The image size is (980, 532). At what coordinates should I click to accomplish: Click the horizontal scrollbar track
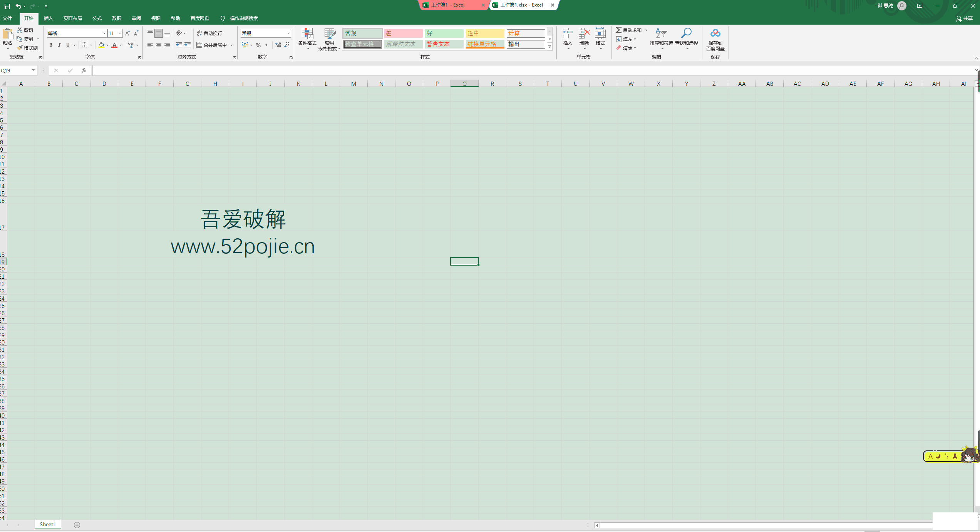[x=766, y=525]
